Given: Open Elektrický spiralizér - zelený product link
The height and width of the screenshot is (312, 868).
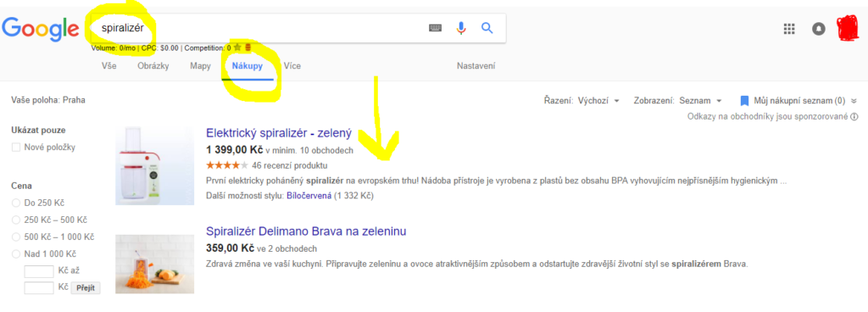Looking at the screenshot, I should click(x=279, y=133).
